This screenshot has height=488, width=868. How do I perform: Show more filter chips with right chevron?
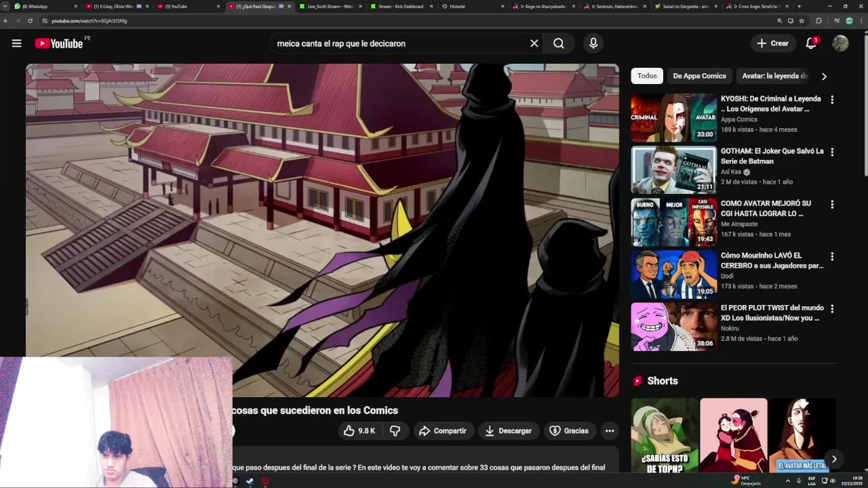824,77
